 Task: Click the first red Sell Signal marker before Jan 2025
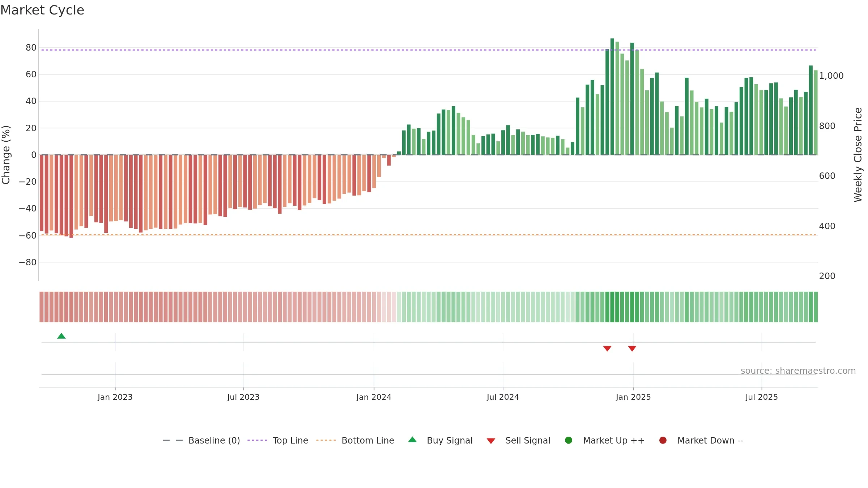(x=607, y=348)
